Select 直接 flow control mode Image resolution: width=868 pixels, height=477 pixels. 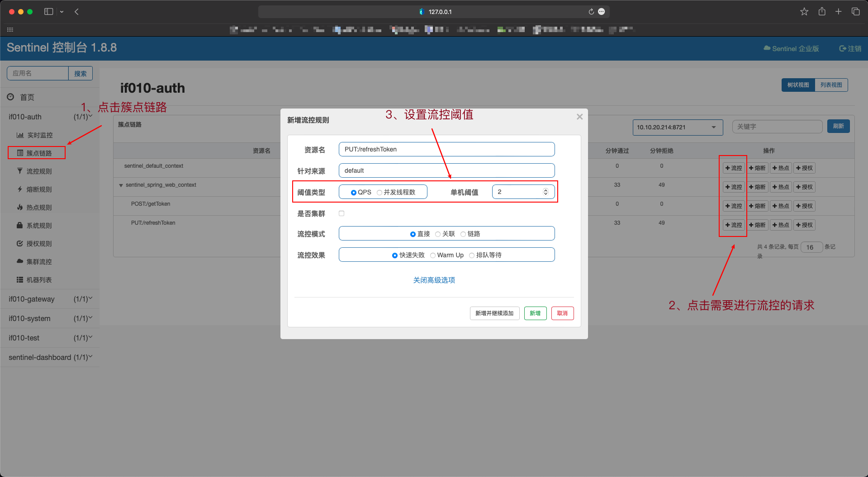click(x=413, y=234)
